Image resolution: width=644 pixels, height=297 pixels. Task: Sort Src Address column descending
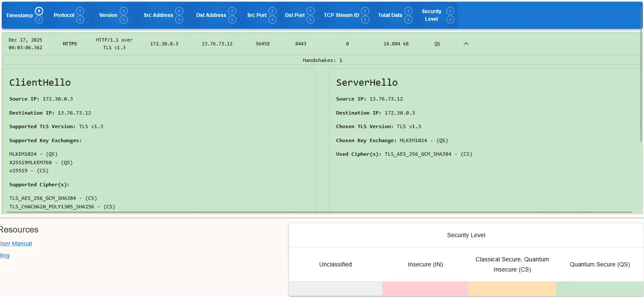coord(179,20)
